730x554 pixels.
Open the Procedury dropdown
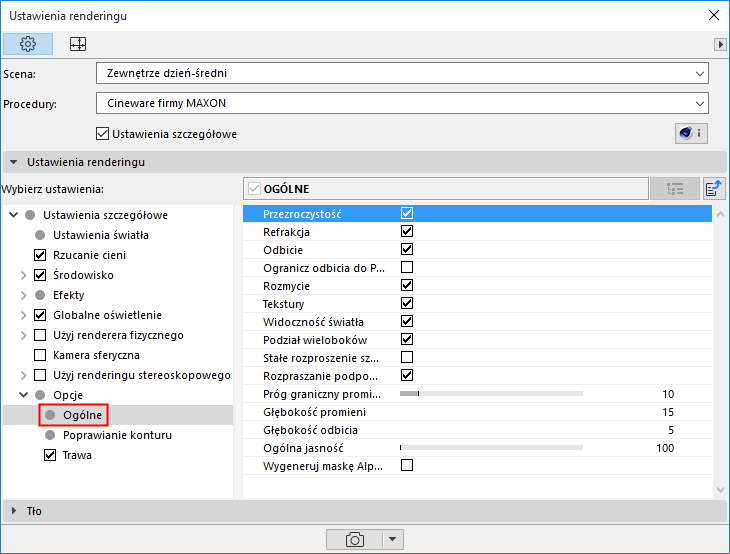pyautogui.click(x=402, y=103)
